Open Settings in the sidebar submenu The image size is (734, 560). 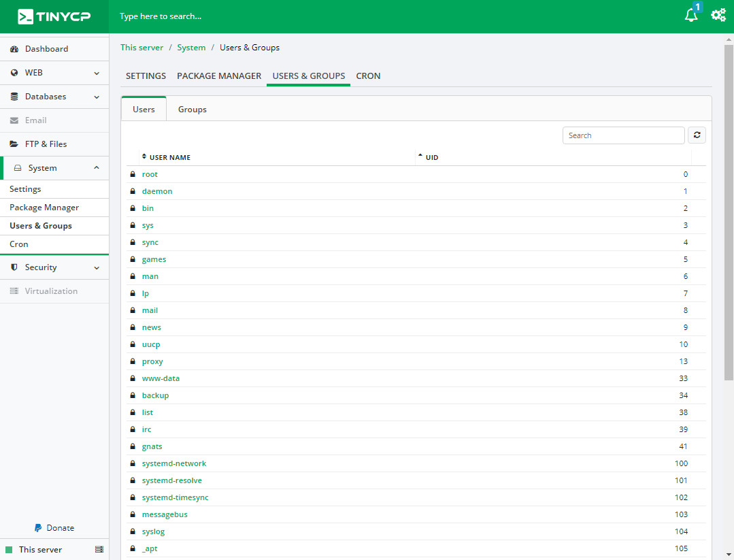25,189
